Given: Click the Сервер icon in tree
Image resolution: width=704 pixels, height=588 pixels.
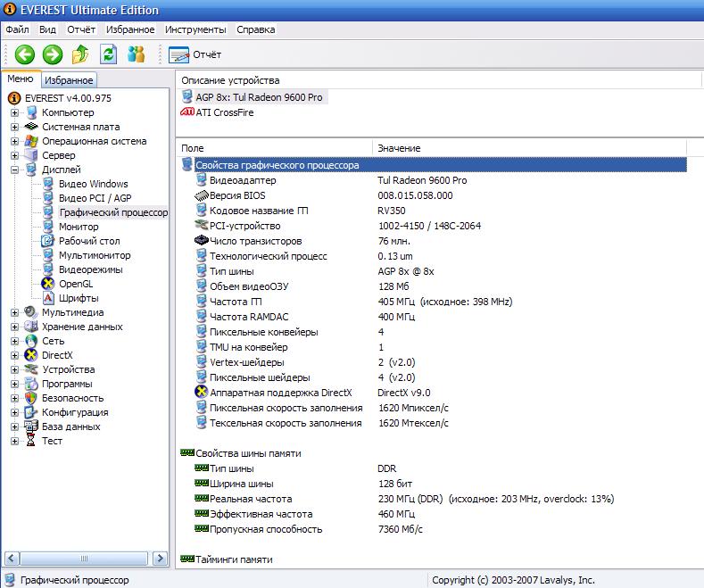Looking at the screenshot, I should click(31, 155).
